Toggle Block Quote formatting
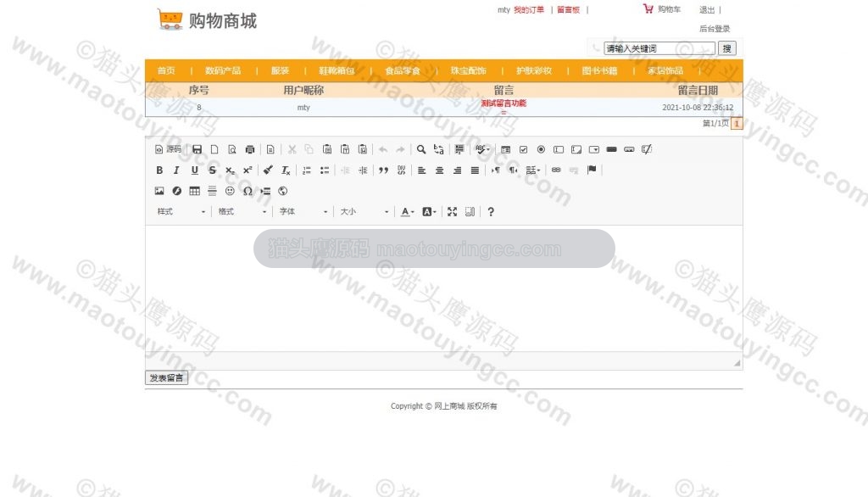 pos(384,170)
